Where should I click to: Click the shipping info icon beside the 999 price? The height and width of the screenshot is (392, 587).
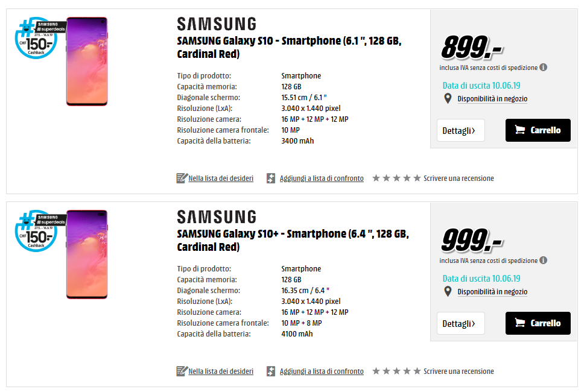point(543,260)
